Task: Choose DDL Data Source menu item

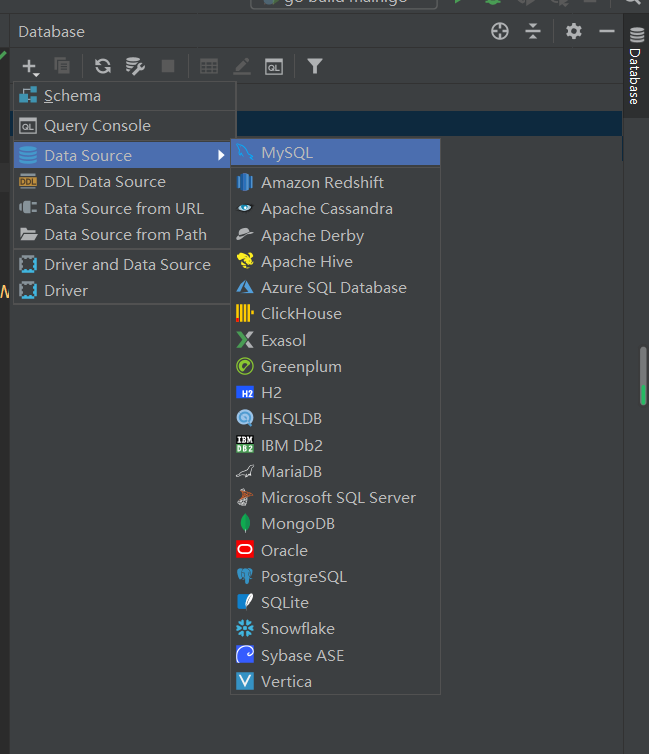Action: point(122,182)
